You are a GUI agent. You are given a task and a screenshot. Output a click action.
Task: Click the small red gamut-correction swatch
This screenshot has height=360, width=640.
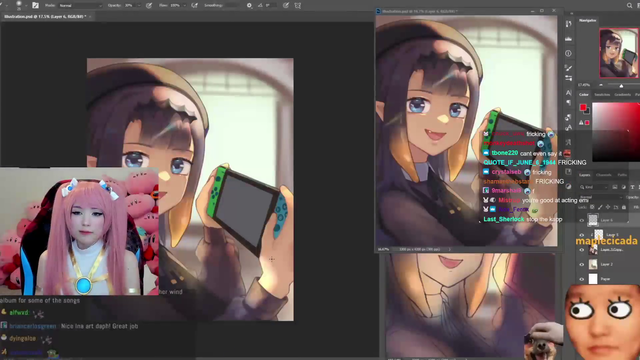click(x=587, y=122)
